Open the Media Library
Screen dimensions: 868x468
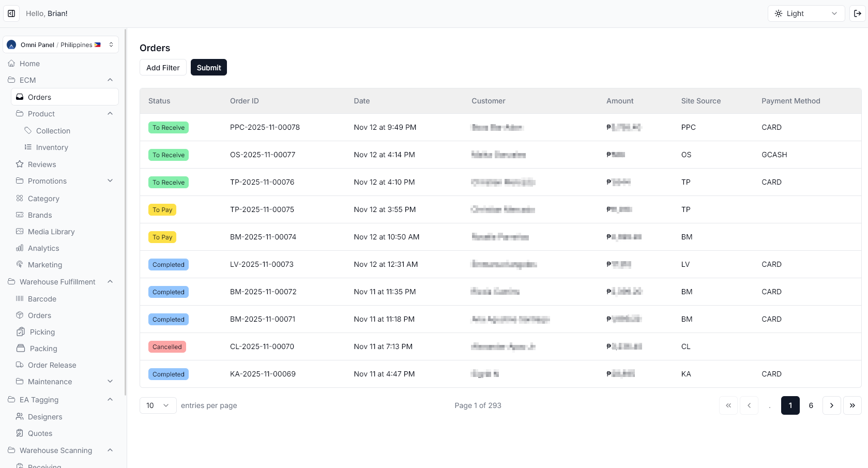[51, 232]
